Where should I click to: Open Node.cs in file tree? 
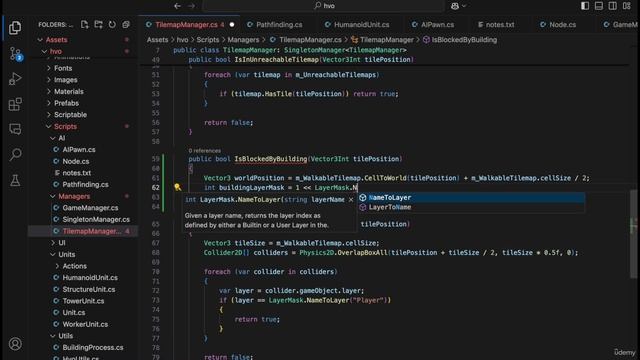[76, 161]
